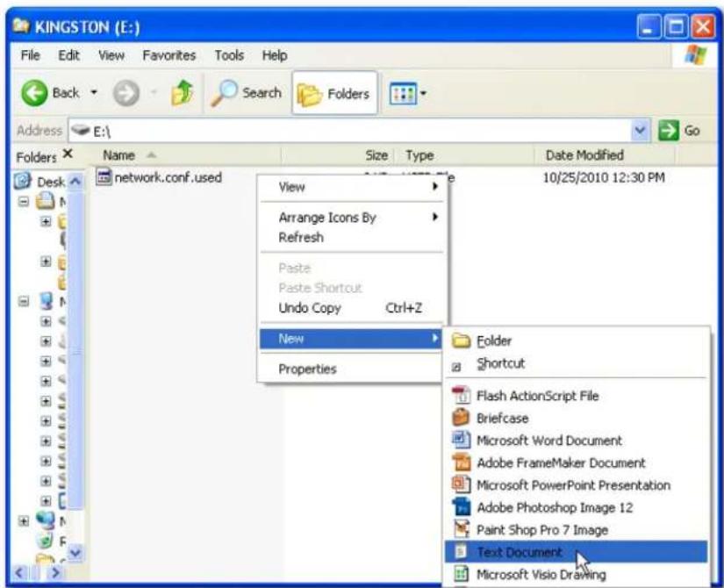Screen dimensions: 724x588
Task: Click the green Back arrow button
Action: pos(34,93)
